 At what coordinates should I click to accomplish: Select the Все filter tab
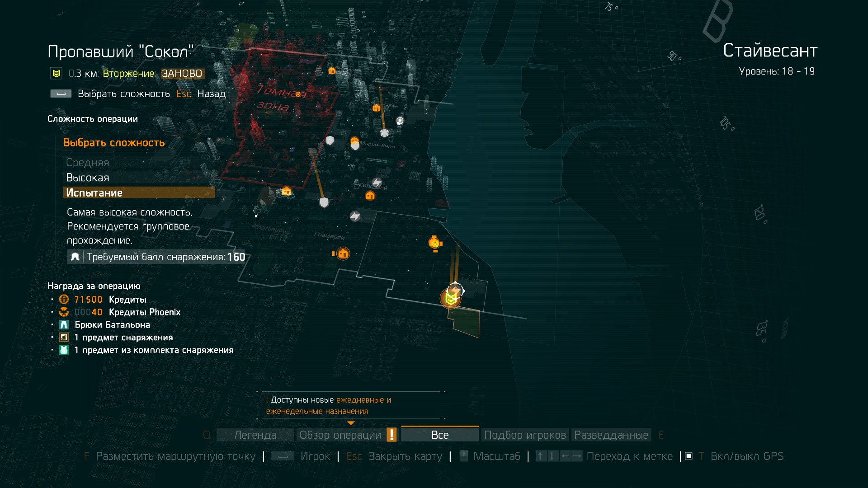439,435
